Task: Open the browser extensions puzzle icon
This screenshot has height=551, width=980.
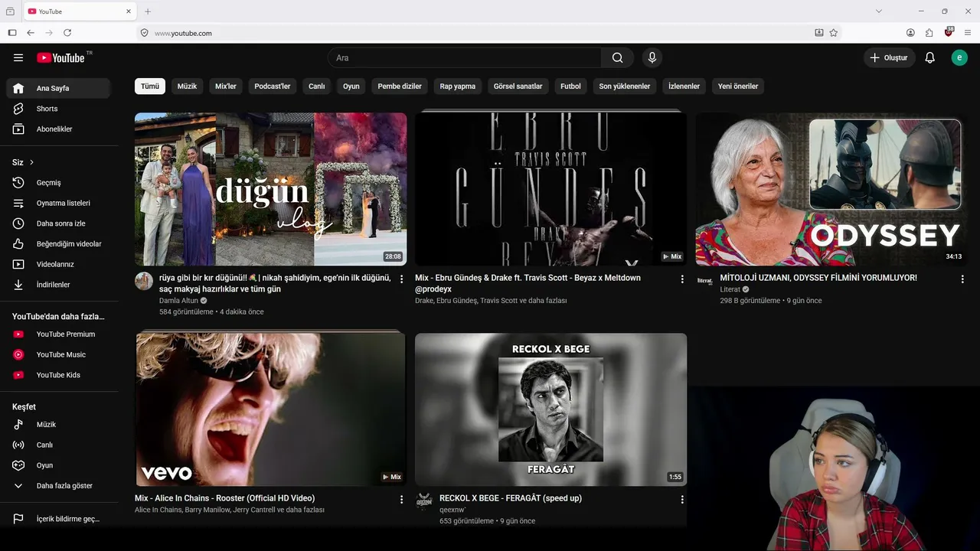Action: (929, 33)
